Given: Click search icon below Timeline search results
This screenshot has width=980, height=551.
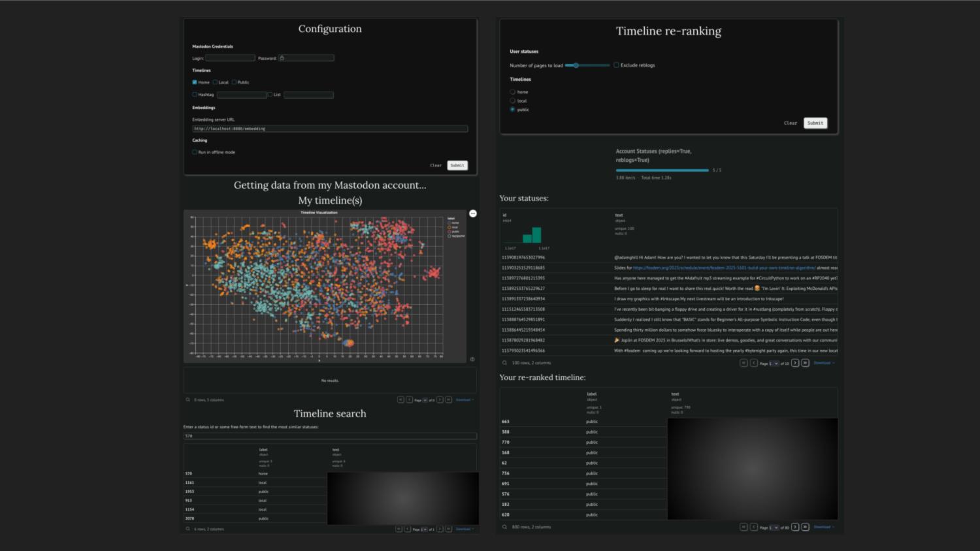Looking at the screenshot, I should [x=188, y=529].
